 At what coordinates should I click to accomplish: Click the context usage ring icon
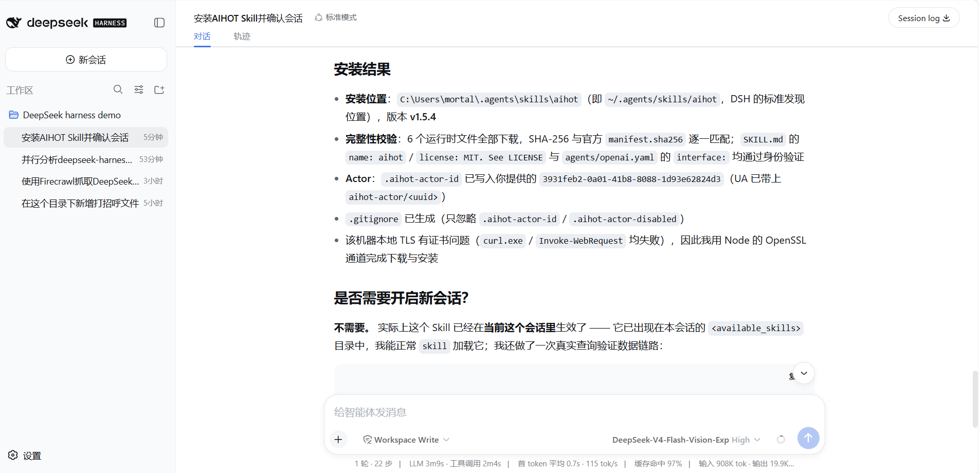coord(781,440)
